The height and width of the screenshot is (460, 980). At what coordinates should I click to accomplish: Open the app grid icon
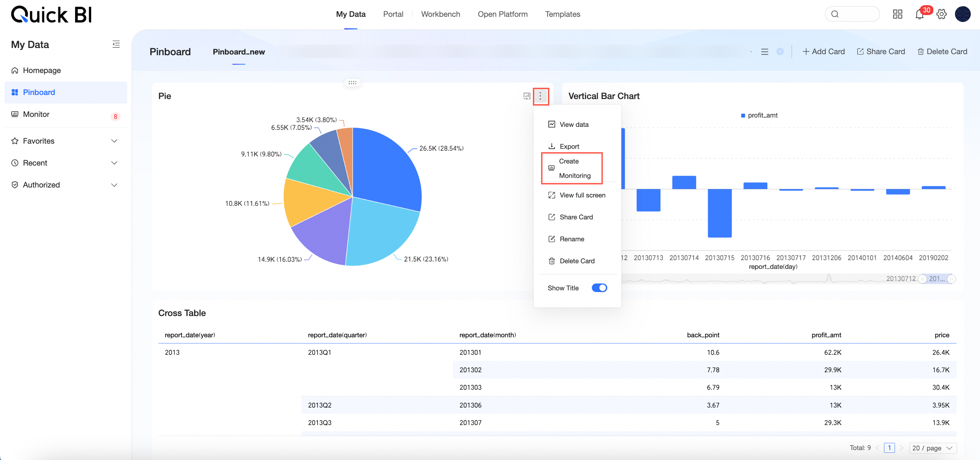[897, 14]
